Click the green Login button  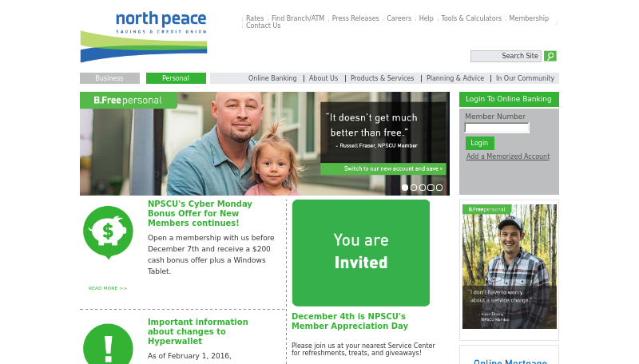click(480, 143)
